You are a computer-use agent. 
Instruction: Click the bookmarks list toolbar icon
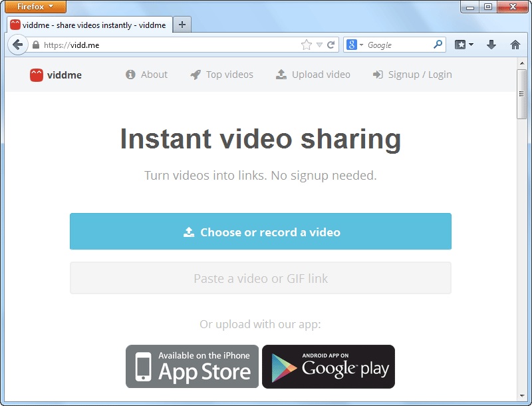(x=464, y=45)
